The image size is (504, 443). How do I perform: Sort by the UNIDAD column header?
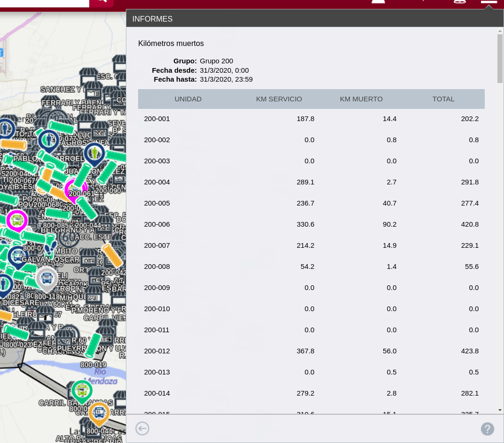(x=188, y=99)
